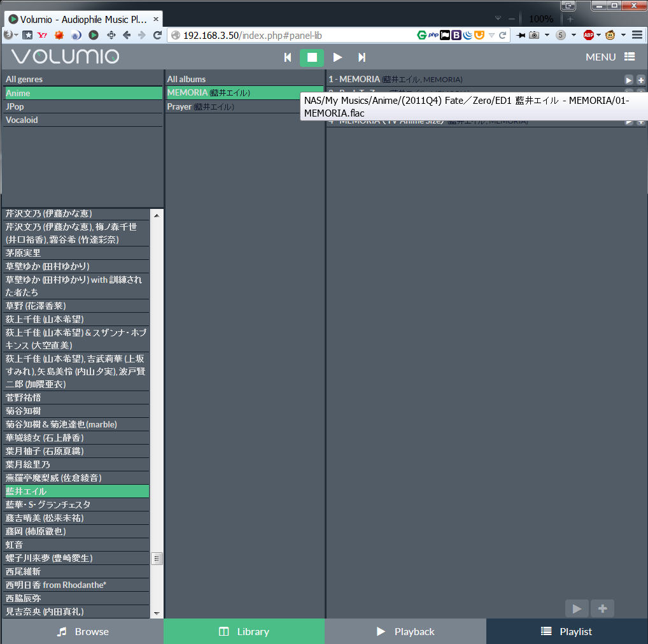Start playback with the header play button

tap(337, 57)
